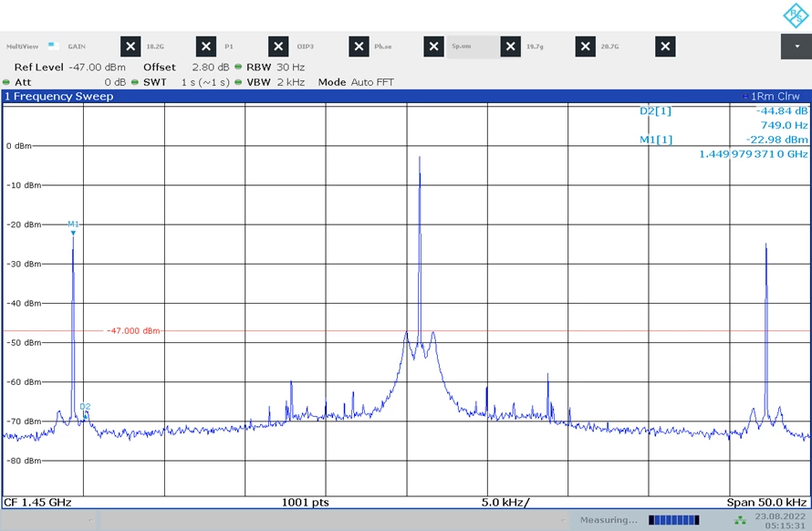Close the 18.2G channel tab

[206, 47]
